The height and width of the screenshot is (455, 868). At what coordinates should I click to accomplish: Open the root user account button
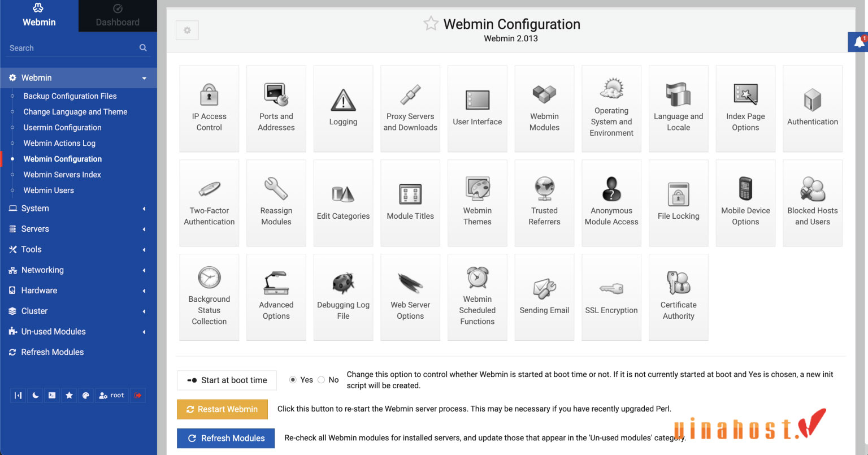[112, 396]
